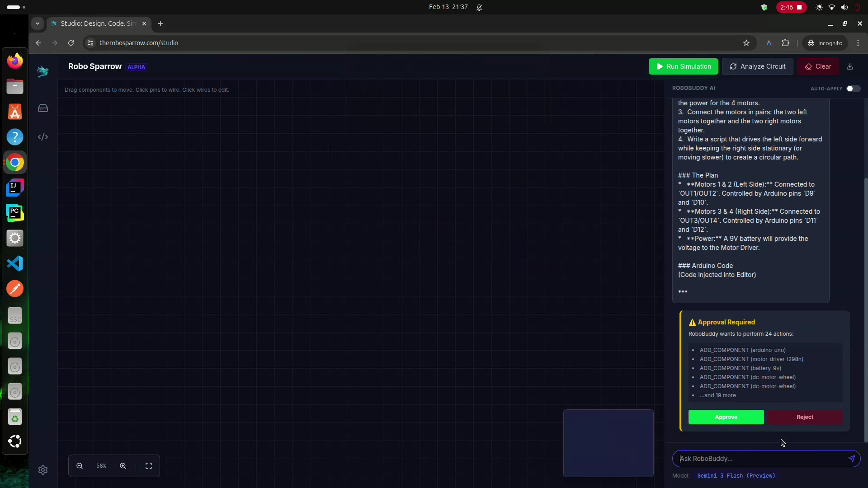868x488 pixels.
Task: Enable the Auto-Apply toggle
Action: 853,89
